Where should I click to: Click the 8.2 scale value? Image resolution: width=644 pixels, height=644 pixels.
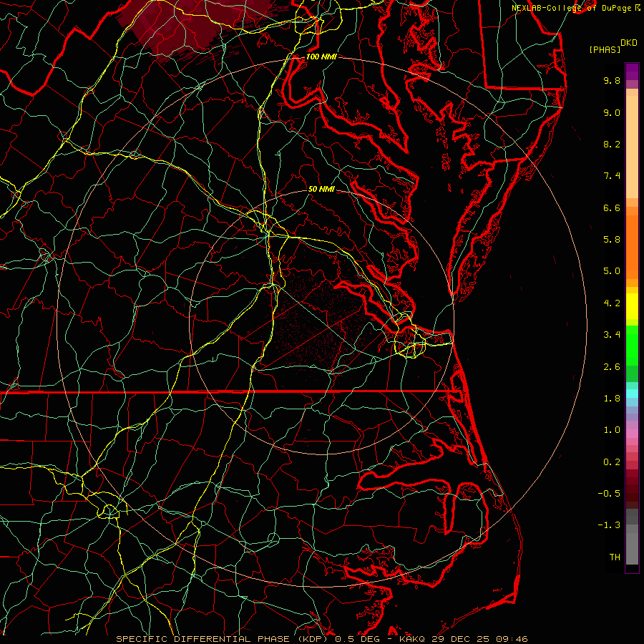(x=612, y=144)
